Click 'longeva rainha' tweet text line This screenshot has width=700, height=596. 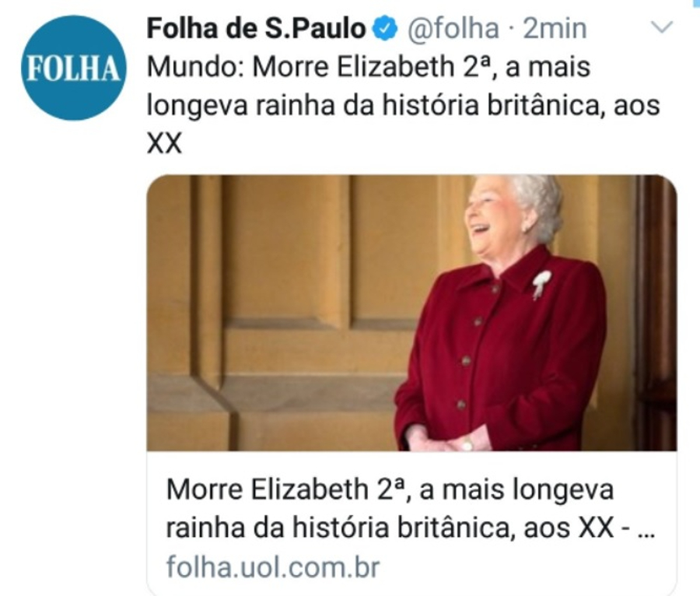[240, 107]
